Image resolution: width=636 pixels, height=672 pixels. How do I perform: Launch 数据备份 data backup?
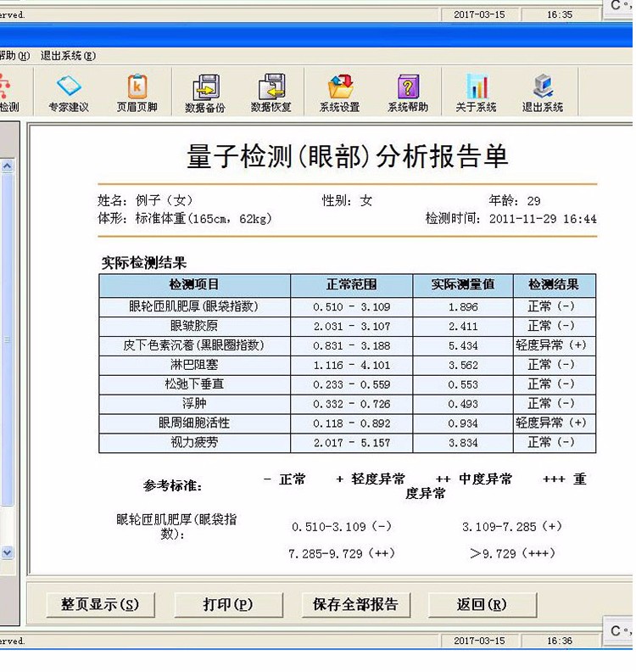(x=204, y=92)
